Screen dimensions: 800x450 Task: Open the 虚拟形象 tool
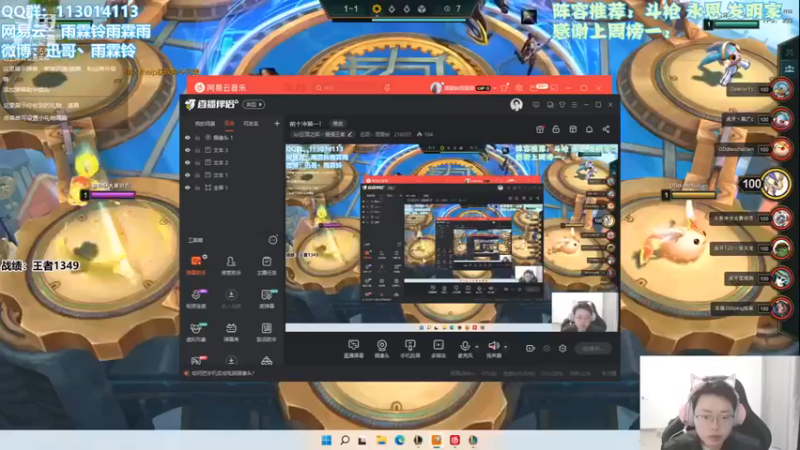pyautogui.click(x=196, y=332)
